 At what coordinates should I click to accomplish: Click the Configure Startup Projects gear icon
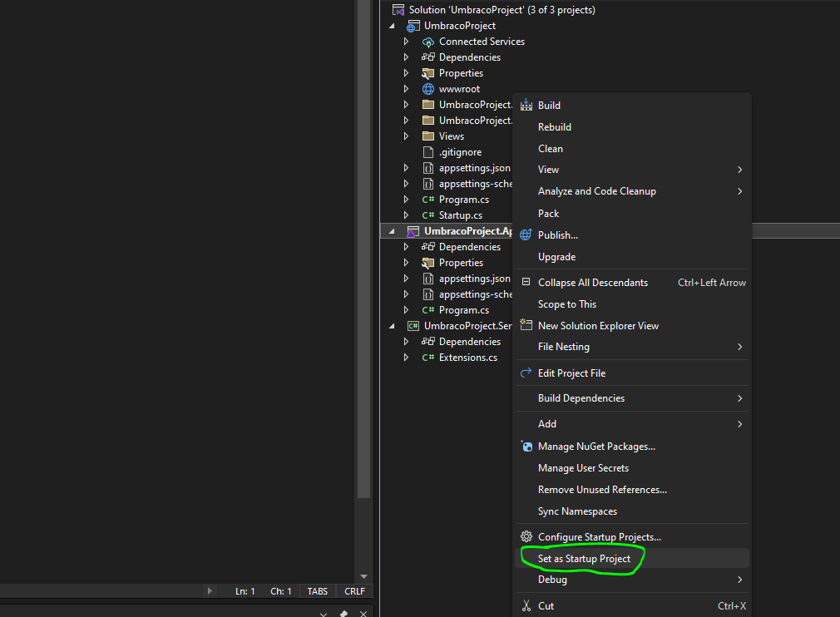(x=526, y=536)
